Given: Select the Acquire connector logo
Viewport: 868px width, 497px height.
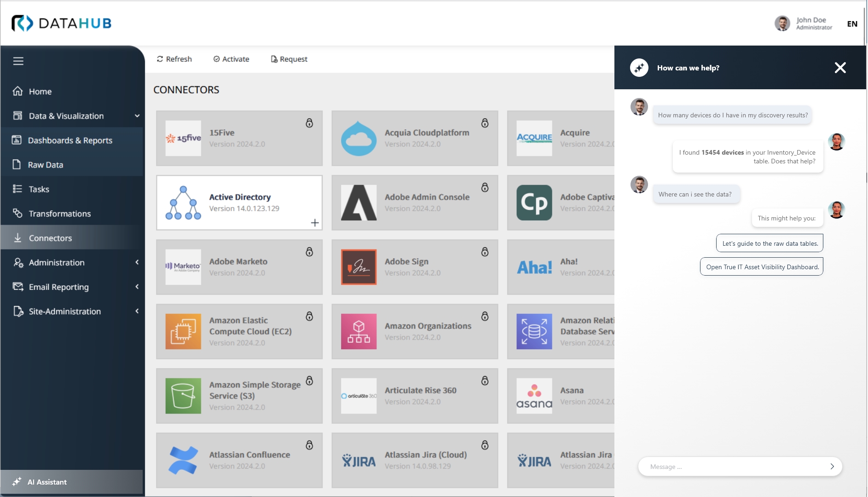Looking at the screenshot, I should tap(534, 138).
